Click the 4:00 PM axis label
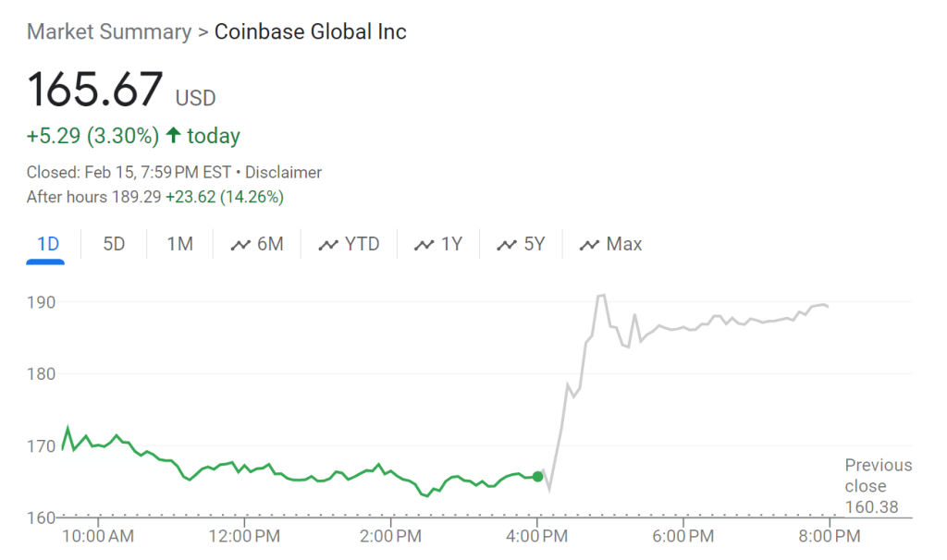Screen dimensions: 947x560 [537, 536]
